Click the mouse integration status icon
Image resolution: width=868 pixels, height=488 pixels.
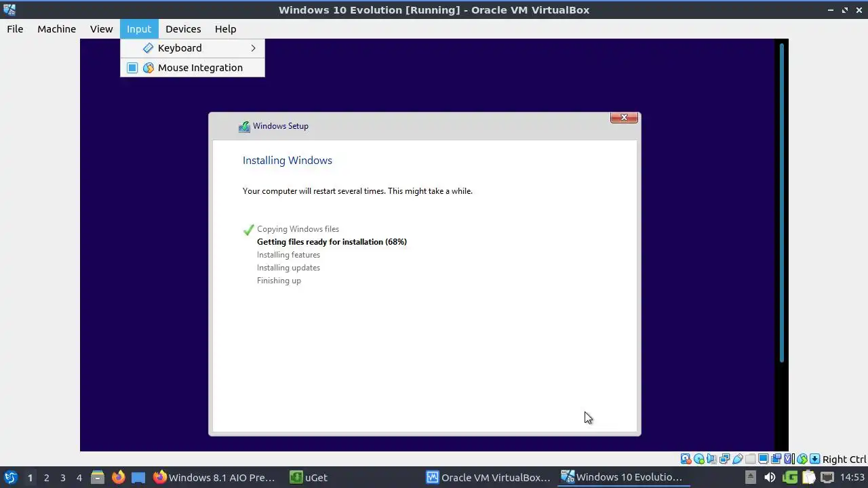[802, 459]
